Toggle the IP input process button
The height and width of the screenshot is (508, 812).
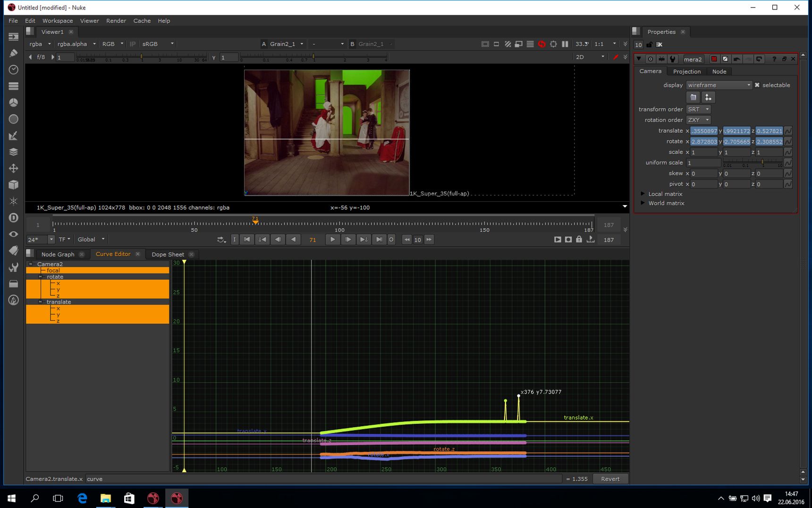pyautogui.click(x=133, y=44)
